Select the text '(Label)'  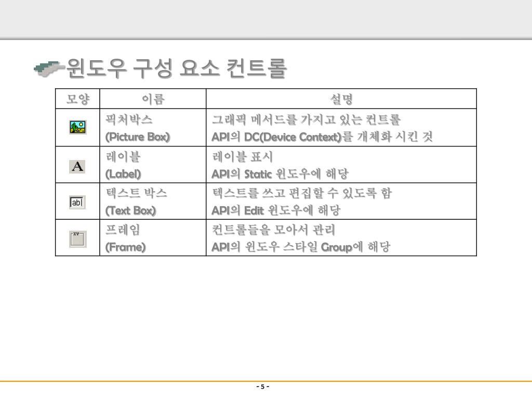(x=123, y=174)
